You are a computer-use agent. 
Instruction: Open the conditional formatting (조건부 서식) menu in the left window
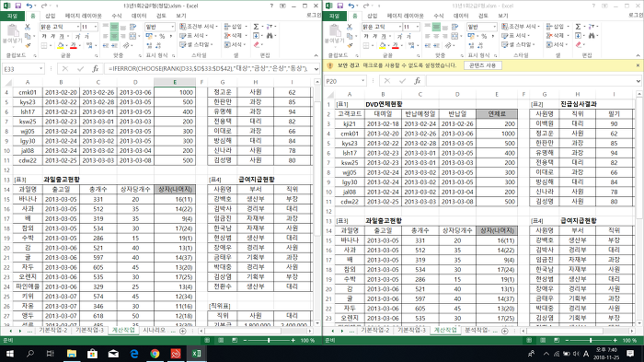pyautogui.click(x=200, y=27)
